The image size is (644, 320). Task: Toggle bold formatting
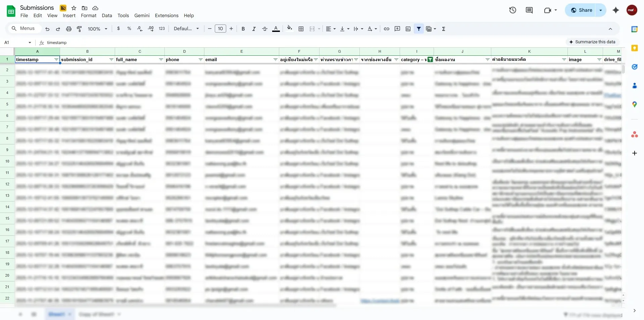click(243, 29)
